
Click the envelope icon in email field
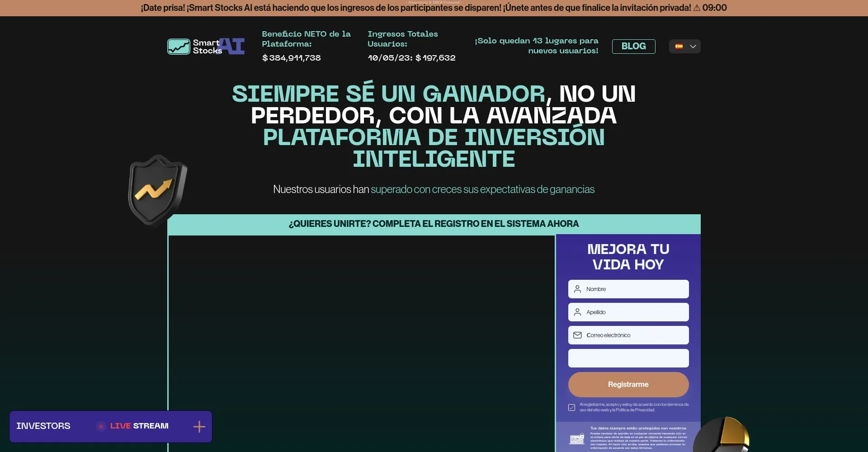577,335
